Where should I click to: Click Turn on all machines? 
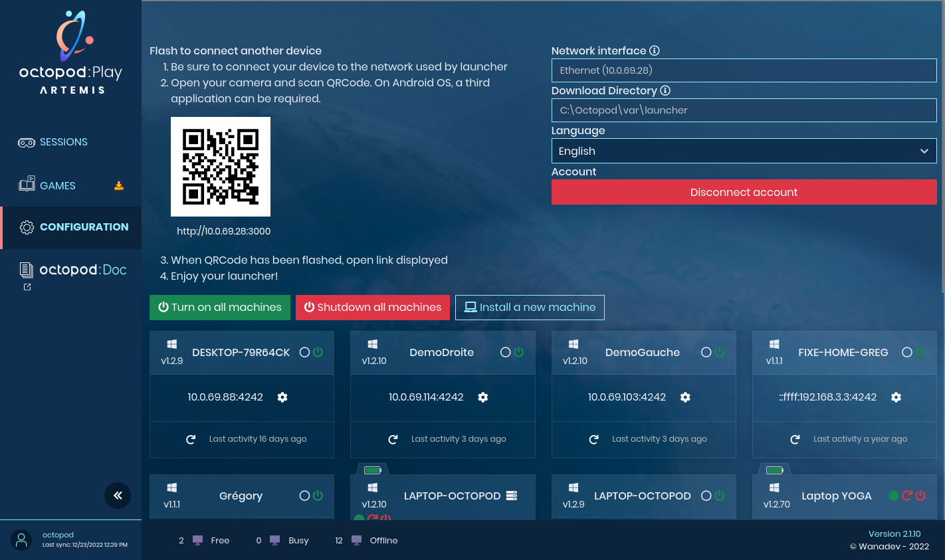[220, 308]
